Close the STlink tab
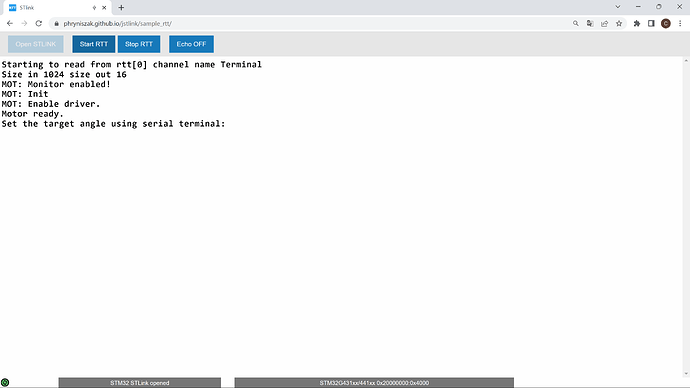The height and width of the screenshot is (388, 690). tap(104, 7)
